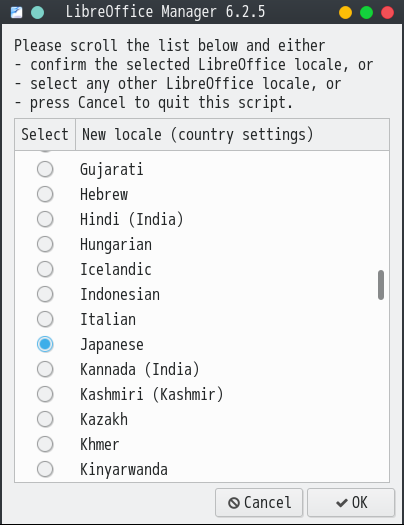Click the teal circle titlebar button
Image resolution: width=404 pixels, height=525 pixels.
37,13
